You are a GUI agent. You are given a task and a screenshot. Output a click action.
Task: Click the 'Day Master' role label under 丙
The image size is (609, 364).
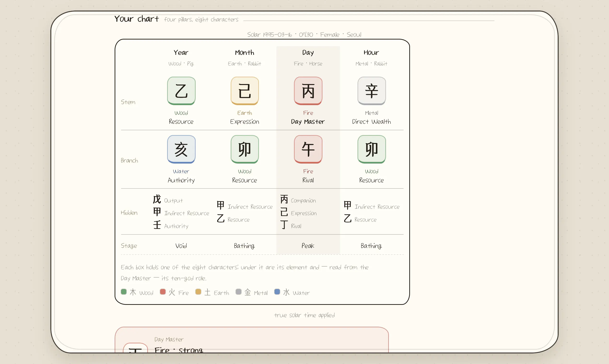pyautogui.click(x=308, y=122)
